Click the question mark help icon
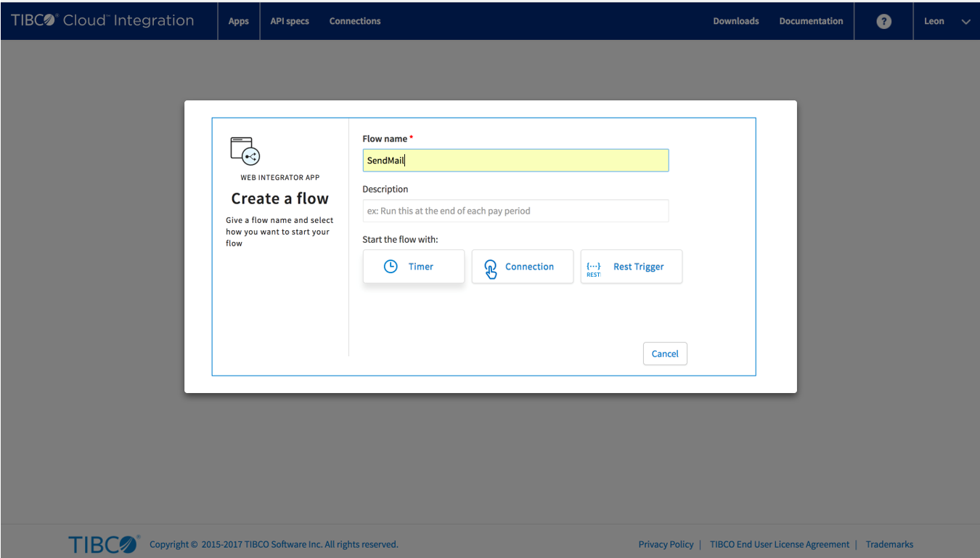Viewport: 980px width, 558px height. pyautogui.click(x=883, y=21)
